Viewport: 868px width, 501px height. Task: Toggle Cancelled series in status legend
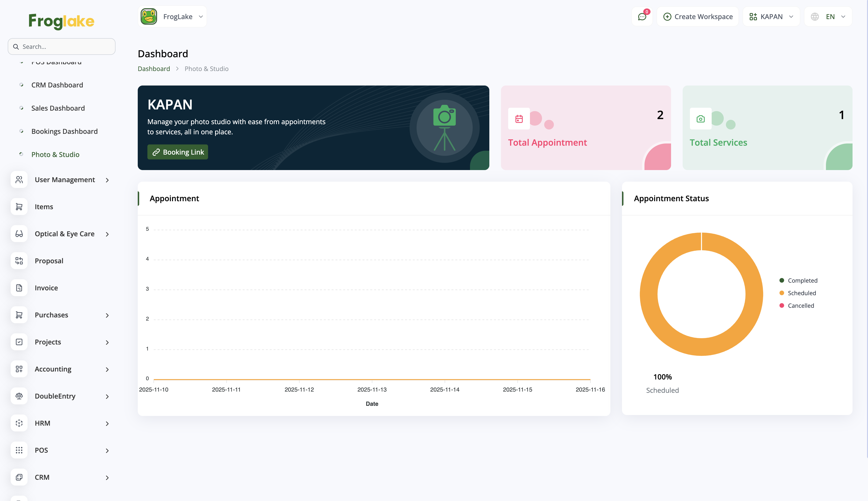click(801, 306)
